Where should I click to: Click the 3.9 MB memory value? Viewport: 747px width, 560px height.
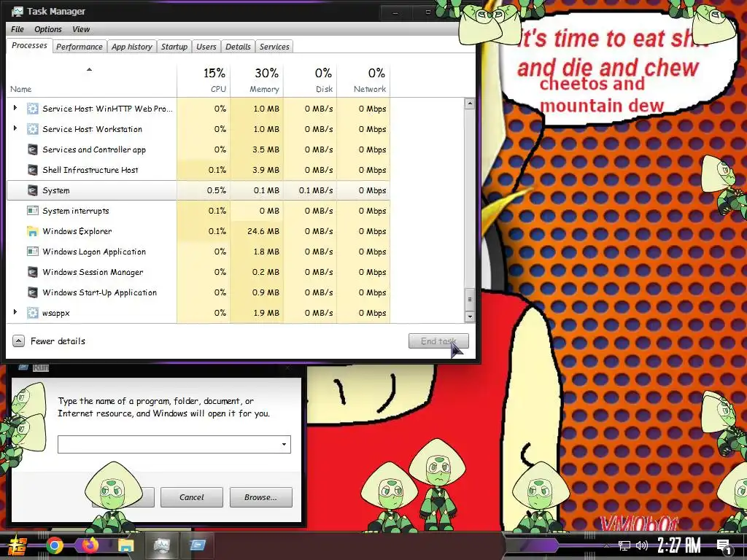(x=266, y=170)
